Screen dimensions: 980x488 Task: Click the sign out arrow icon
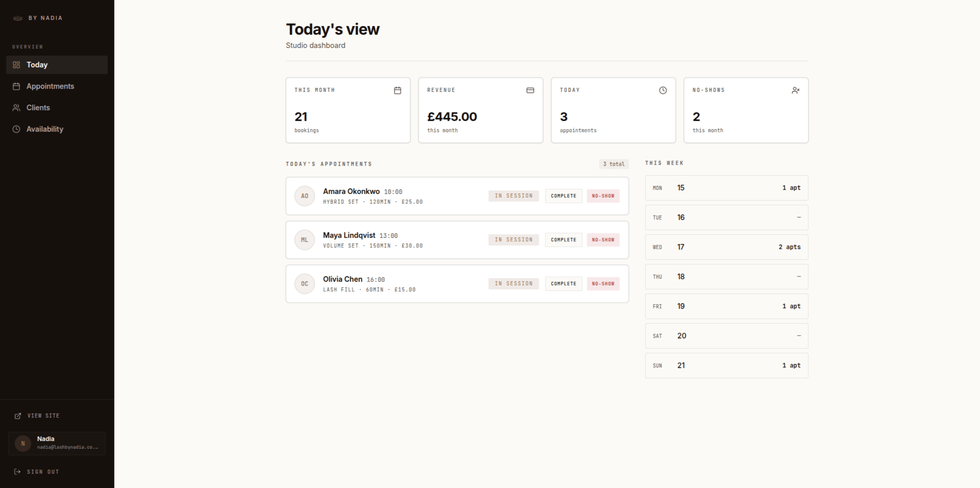click(x=18, y=472)
